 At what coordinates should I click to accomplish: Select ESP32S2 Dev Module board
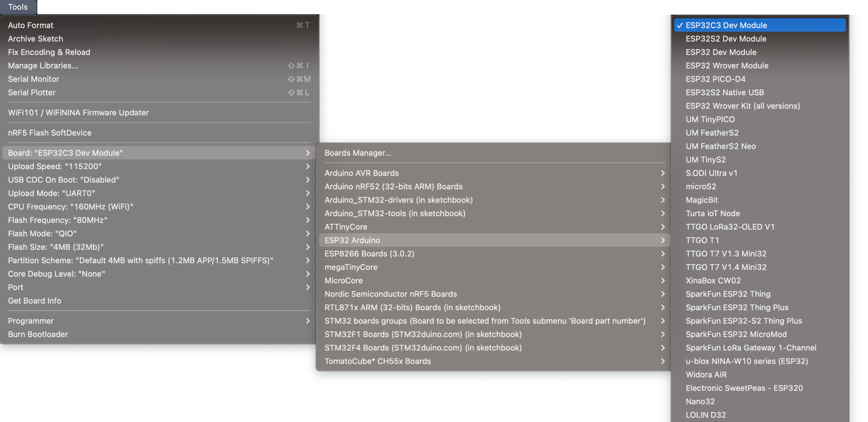(x=726, y=39)
